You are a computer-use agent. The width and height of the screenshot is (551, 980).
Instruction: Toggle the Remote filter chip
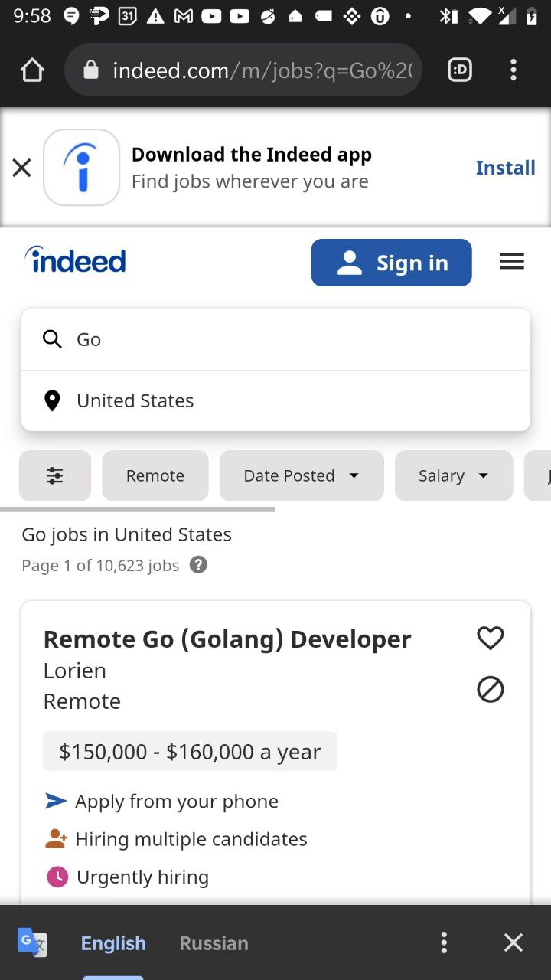[155, 475]
